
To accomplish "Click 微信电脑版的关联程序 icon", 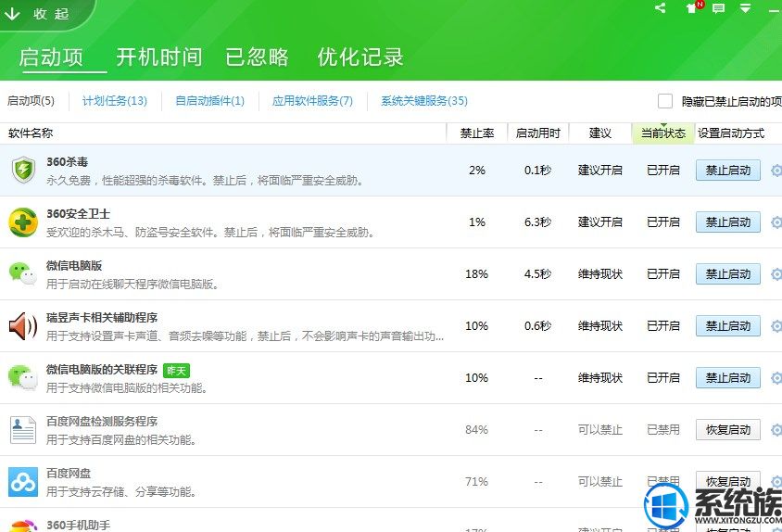I will tap(23, 377).
